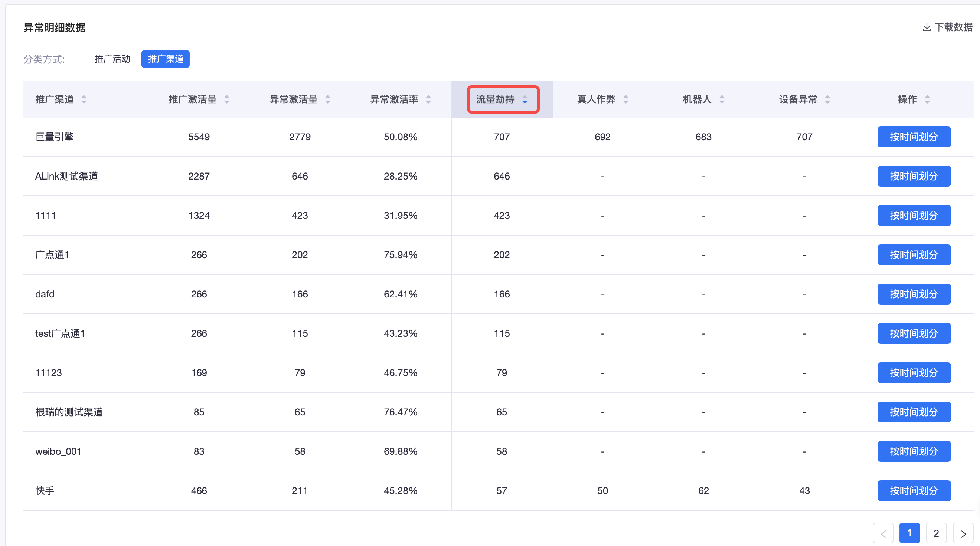The height and width of the screenshot is (546, 980).
Task: Toggle 流量劫持 sort arrows
Action: click(x=525, y=100)
